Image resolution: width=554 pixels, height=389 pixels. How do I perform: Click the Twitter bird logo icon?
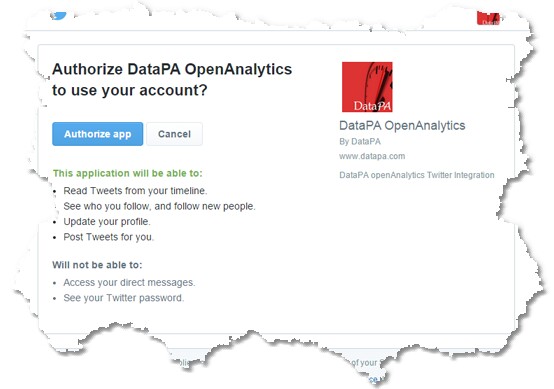(58, 15)
